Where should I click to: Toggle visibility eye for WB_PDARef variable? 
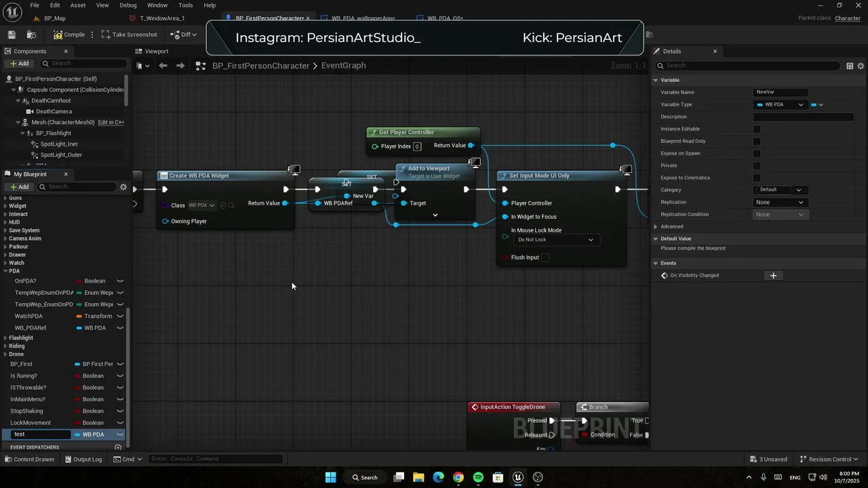point(120,328)
